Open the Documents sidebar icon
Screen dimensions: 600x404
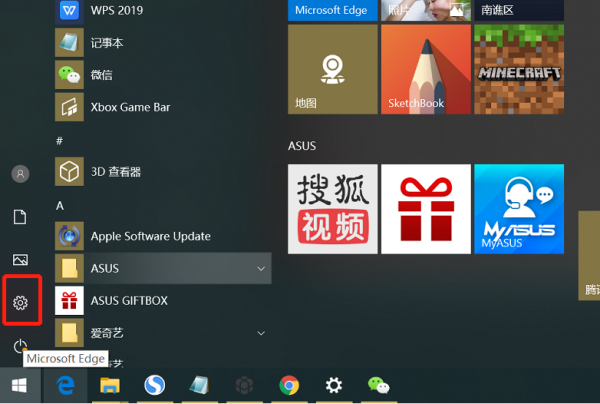pos(20,217)
